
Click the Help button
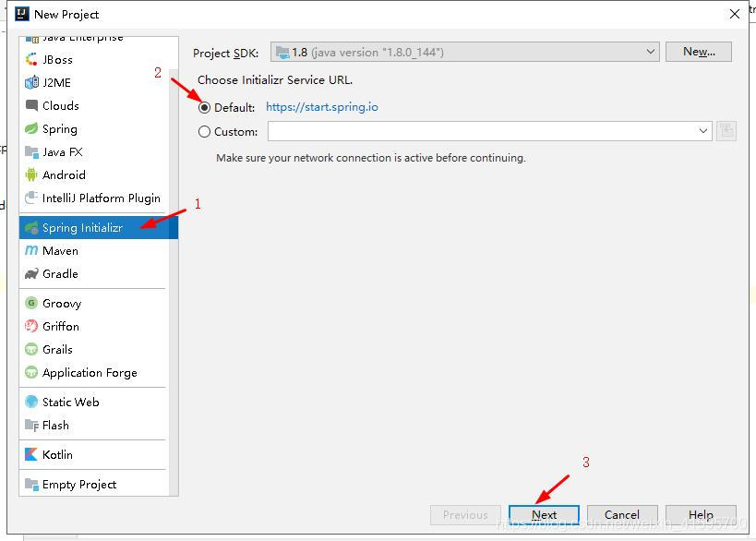coord(701,514)
